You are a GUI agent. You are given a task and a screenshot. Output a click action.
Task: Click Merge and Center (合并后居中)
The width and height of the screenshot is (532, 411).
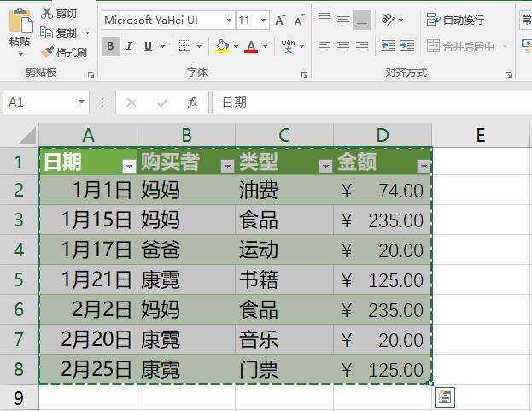point(460,46)
